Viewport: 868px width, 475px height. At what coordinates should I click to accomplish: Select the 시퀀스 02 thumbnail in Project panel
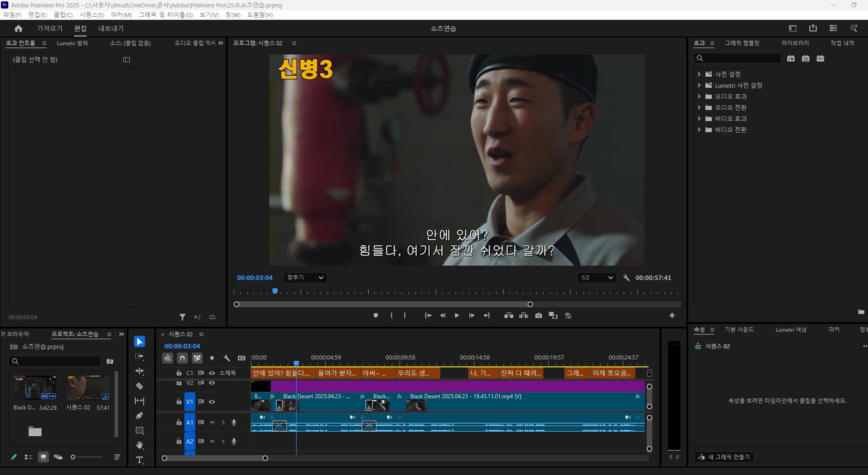pos(88,388)
